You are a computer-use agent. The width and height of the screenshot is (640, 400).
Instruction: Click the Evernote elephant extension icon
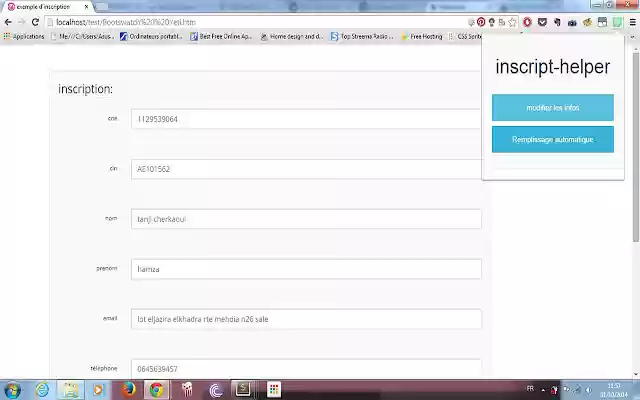tap(557, 22)
